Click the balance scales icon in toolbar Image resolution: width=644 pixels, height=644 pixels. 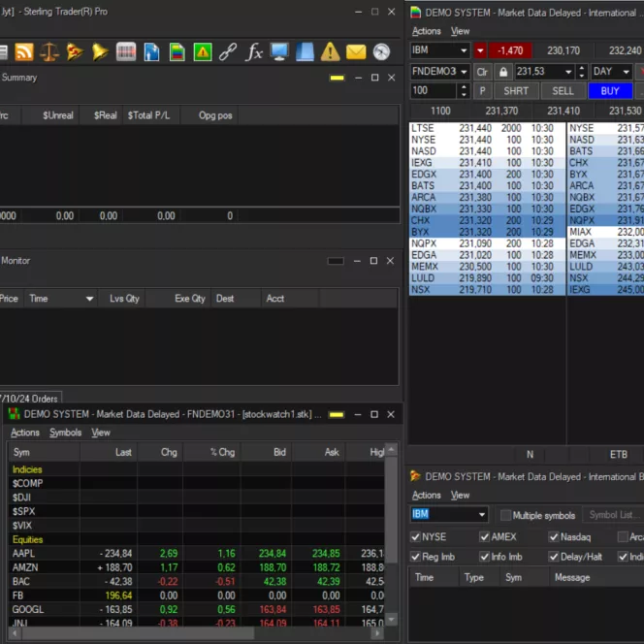point(49,52)
